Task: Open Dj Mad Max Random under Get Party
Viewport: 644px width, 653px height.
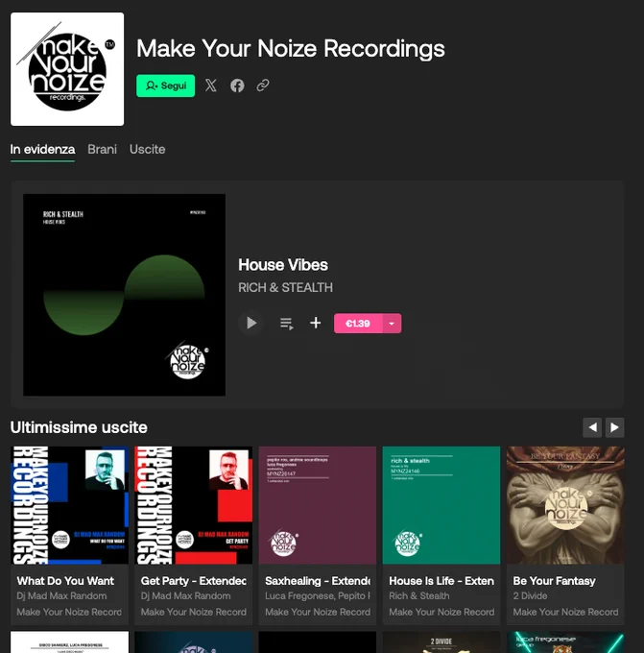Action: 185,596
